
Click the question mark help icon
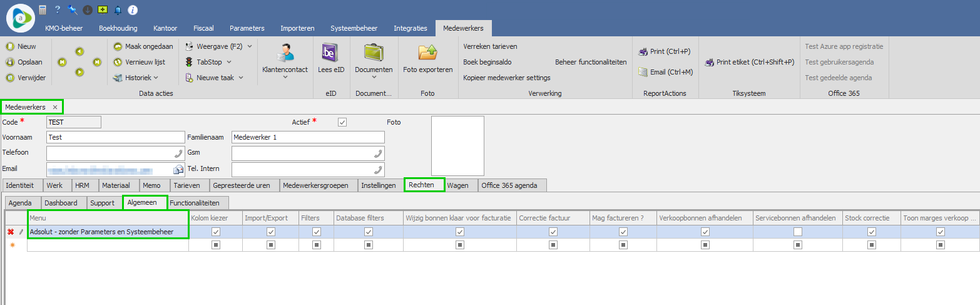click(x=58, y=10)
